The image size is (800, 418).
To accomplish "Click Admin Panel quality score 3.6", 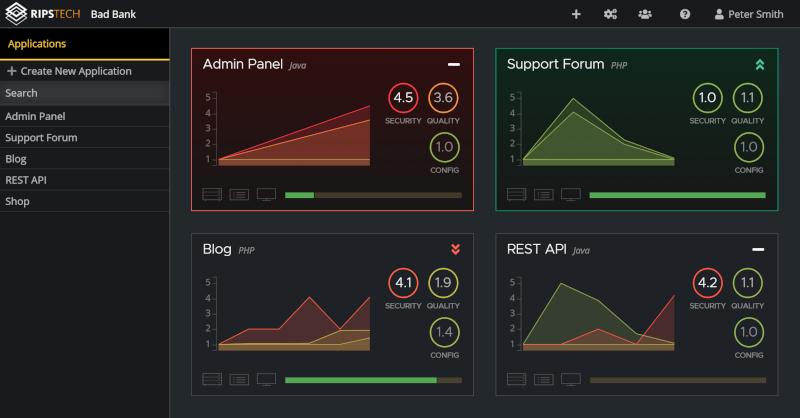I will [x=443, y=97].
